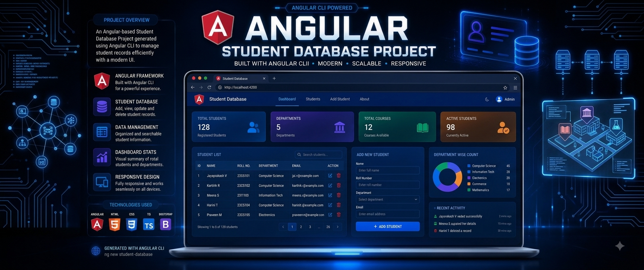The image size is (644, 270).
Task: Click the Departments building icon
Action: point(340,127)
